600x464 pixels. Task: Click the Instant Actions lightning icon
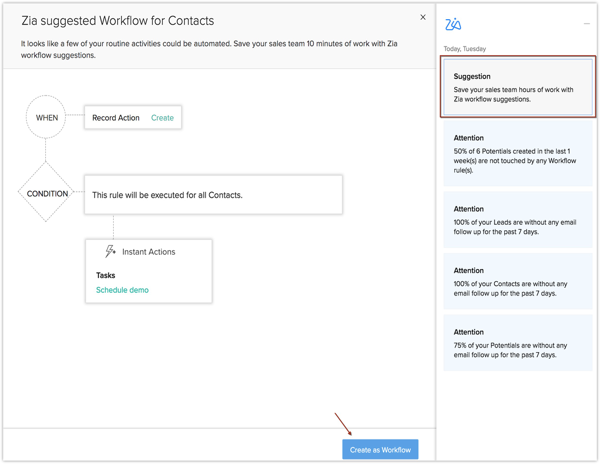coord(110,251)
